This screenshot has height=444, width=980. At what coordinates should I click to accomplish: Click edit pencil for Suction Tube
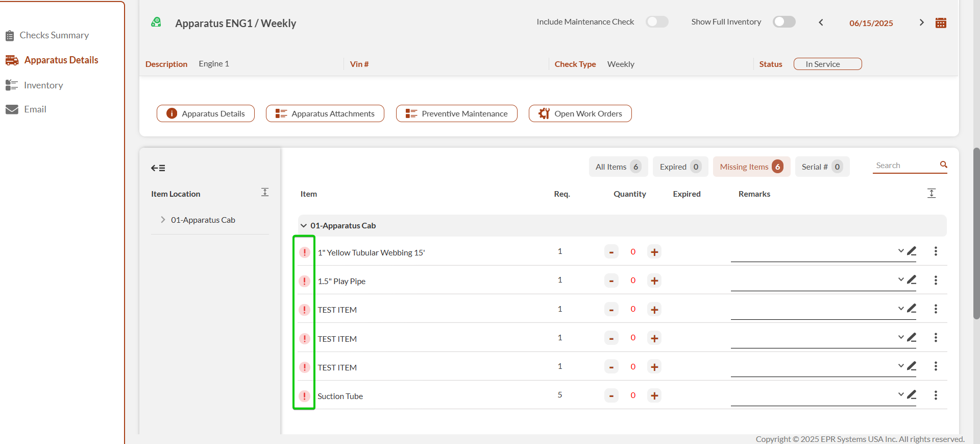912,394
